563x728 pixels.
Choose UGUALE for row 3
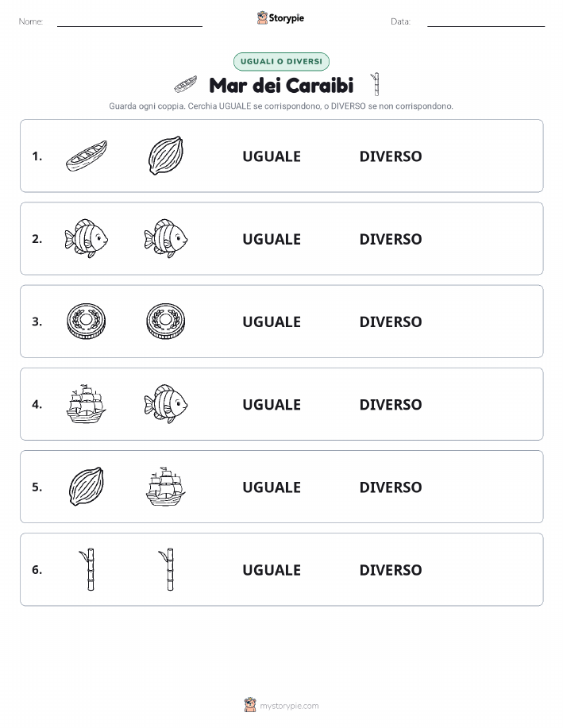(272, 322)
